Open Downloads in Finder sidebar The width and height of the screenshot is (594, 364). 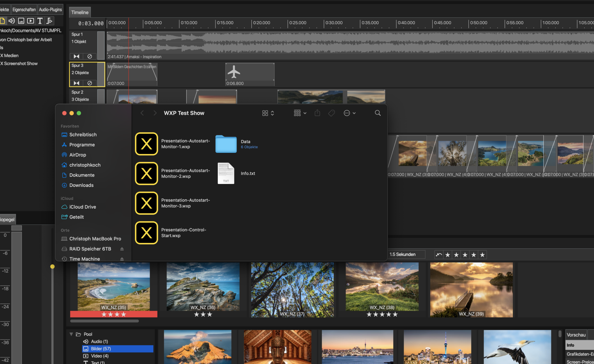click(x=81, y=185)
